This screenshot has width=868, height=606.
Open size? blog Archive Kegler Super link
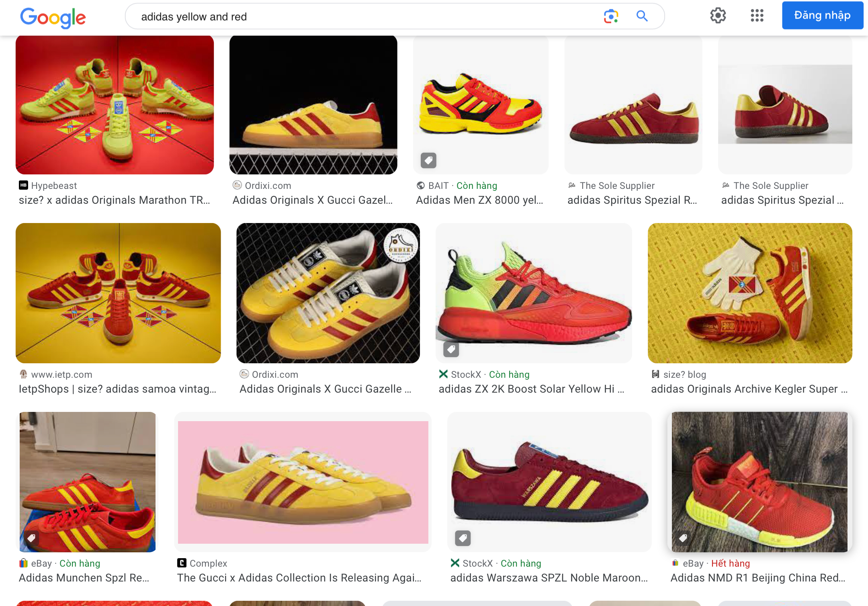[749, 389]
